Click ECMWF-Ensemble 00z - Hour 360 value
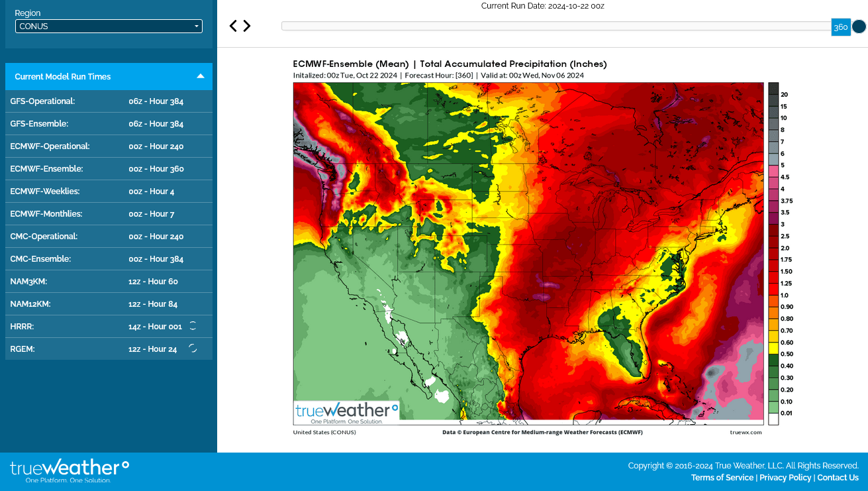 tap(156, 169)
